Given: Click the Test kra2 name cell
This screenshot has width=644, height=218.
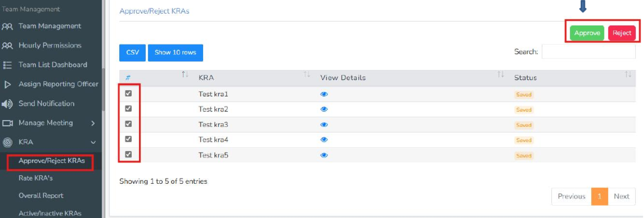Looking at the screenshot, I should click(213, 109).
